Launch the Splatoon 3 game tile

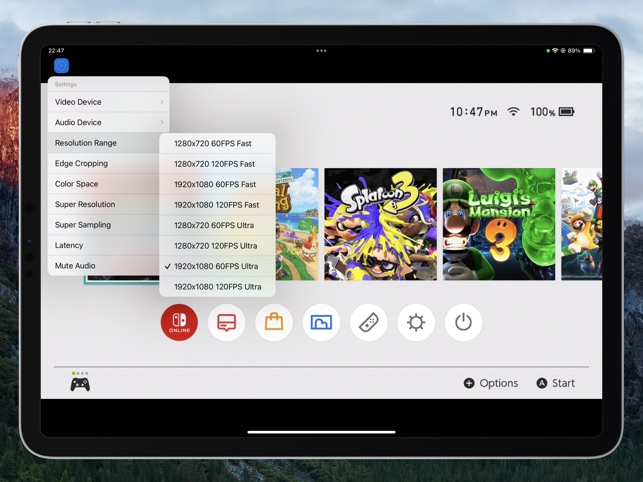[381, 224]
